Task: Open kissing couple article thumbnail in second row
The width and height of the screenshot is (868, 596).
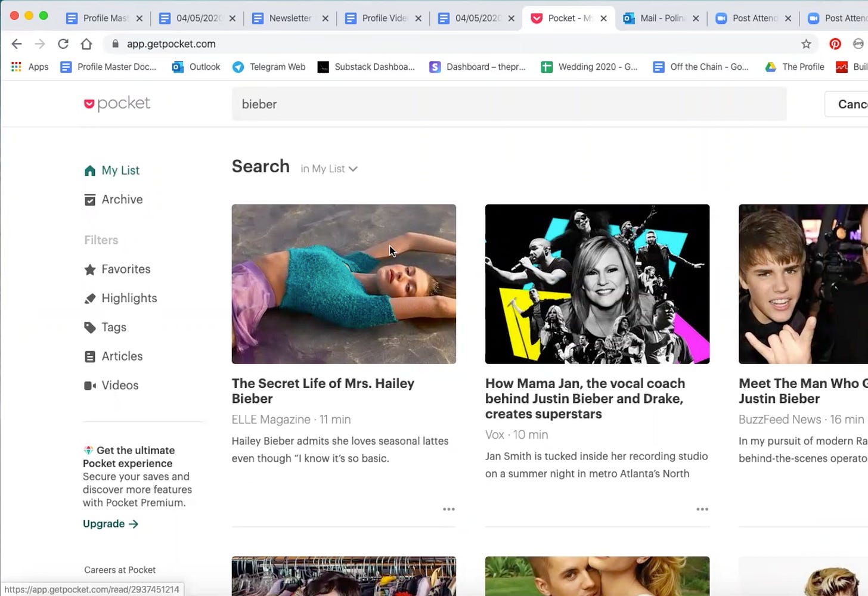Action: [x=597, y=576]
